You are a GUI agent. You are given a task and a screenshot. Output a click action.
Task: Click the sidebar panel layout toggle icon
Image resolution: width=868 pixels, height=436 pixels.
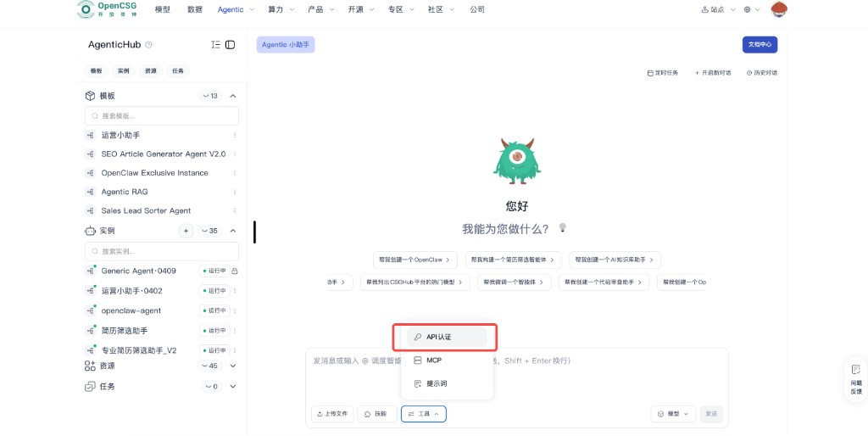tap(230, 45)
